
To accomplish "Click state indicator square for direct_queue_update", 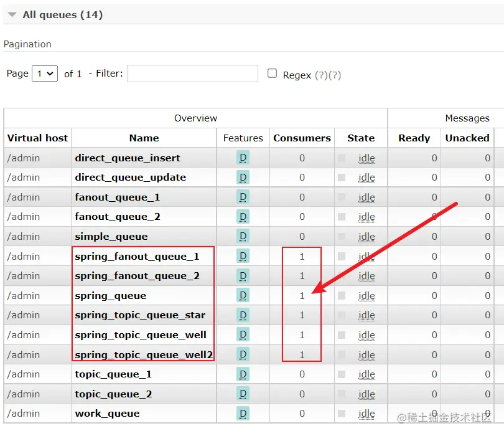I will tap(342, 178).
